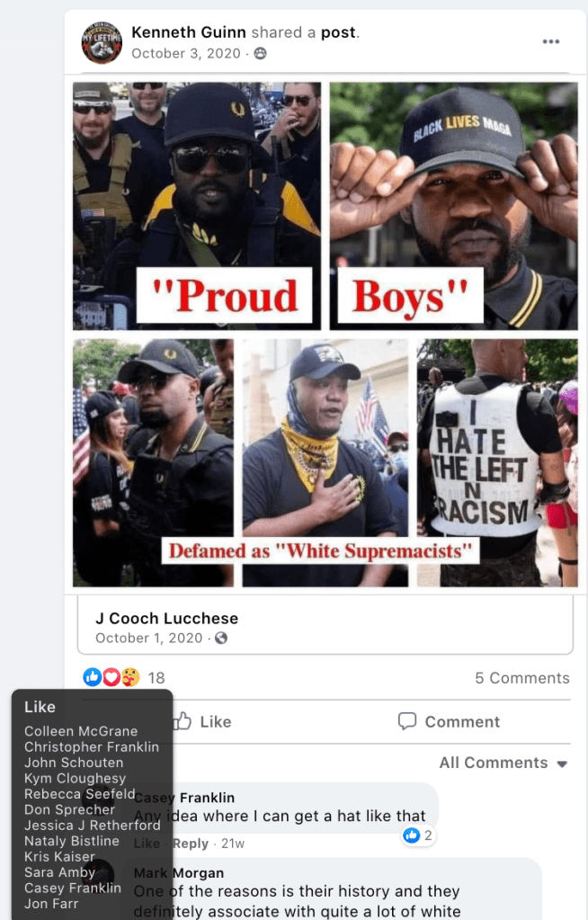Click the globe icon beside October 1, 2020

(220, 638)
